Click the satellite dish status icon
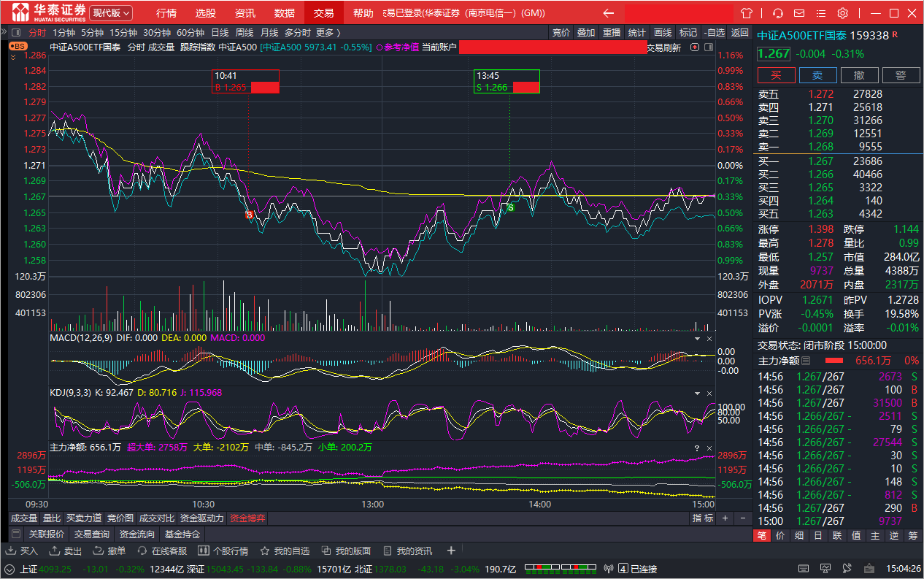Image resolution: width=924 pixels, height=579 pixels. coord(609,569)
